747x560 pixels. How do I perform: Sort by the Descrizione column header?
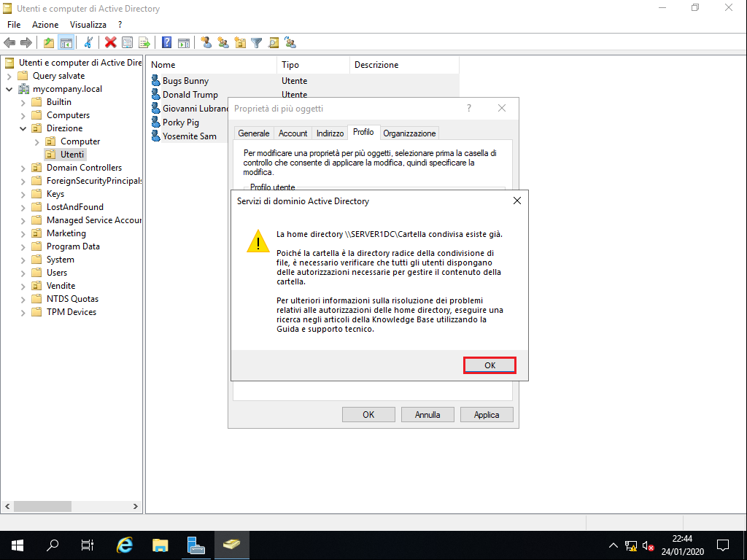404,65
